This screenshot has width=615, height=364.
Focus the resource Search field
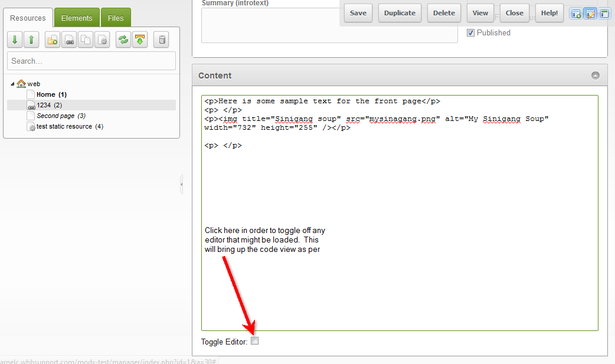click(91, 61)
